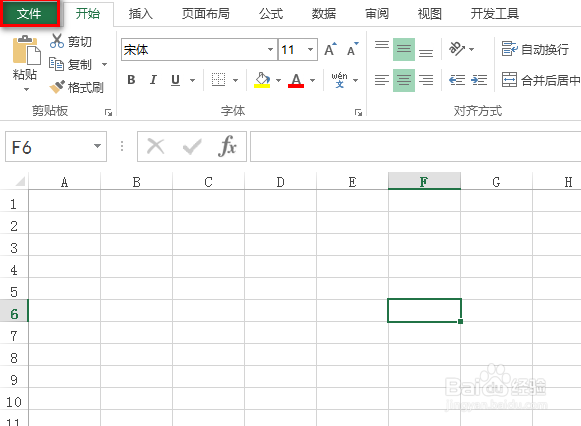Apply yellow fill color bucket
The image size is (581, 426).
(x=262, y=80)
